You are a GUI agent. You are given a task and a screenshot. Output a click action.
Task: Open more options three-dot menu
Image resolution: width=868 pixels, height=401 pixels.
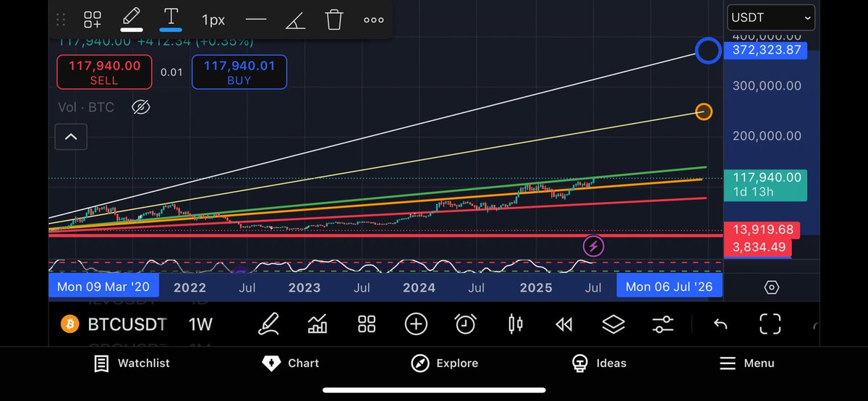point(373,20)
